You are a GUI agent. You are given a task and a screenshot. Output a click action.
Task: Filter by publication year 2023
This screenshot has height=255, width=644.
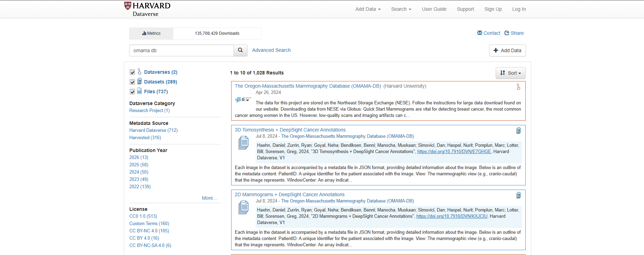(139, 179)
